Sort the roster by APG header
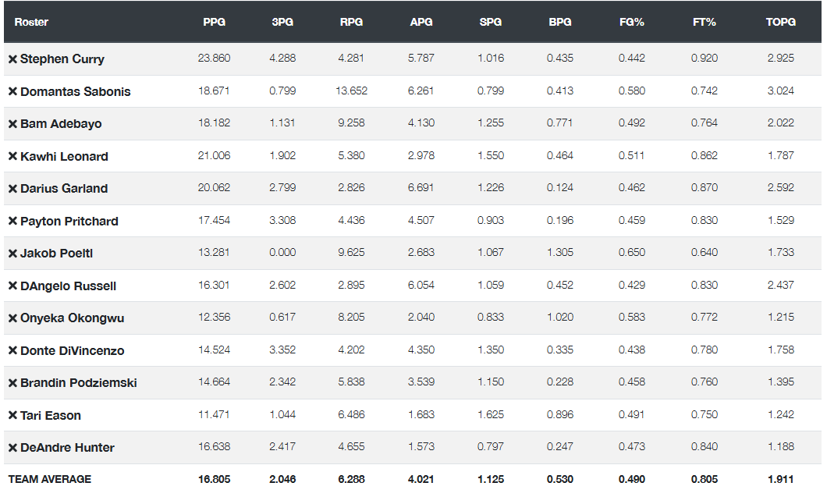Screen dimensions: 827x504 click(421, 22)
